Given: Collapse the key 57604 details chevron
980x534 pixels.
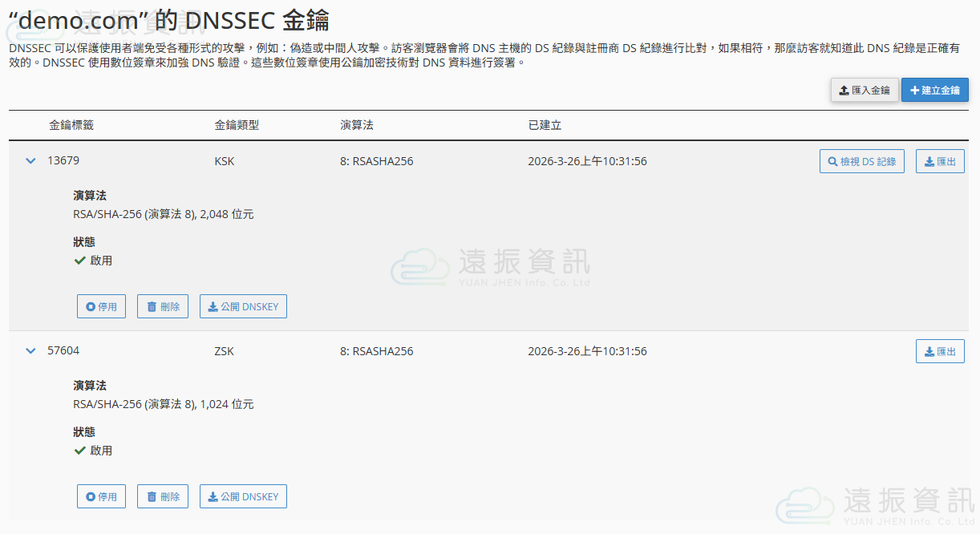Looking at the screenshot, I should 30,351.
